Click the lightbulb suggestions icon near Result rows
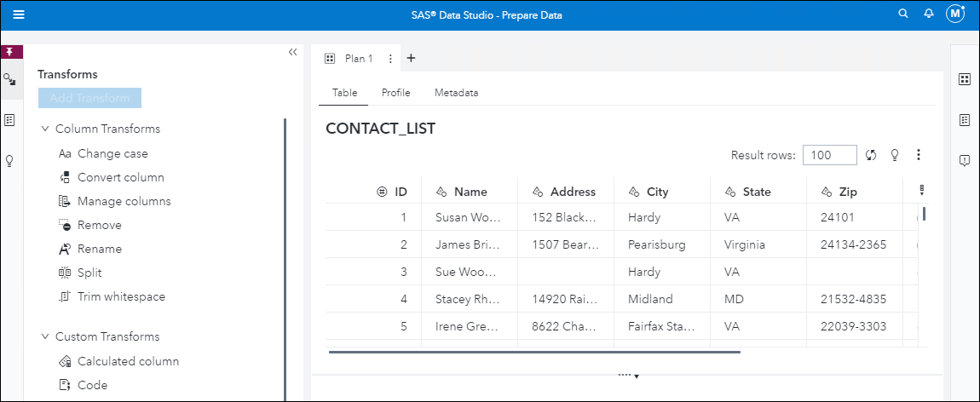 (x=895, y=155)
